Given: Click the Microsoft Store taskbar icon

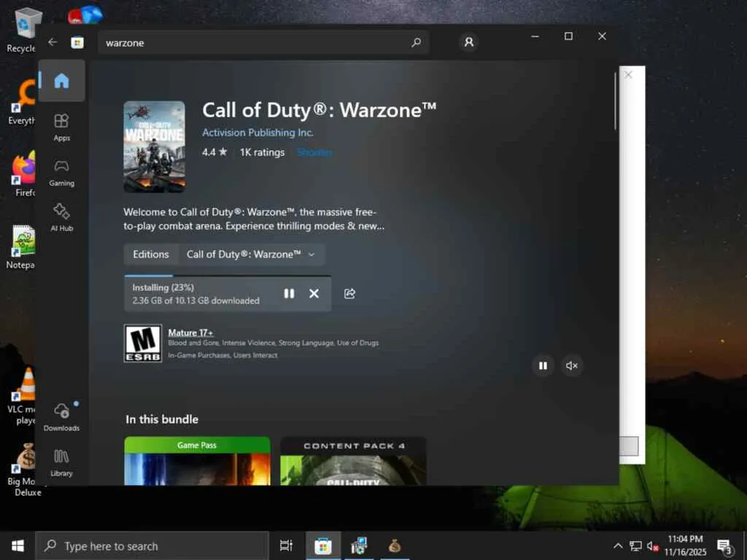Looking at the screenshot, I should [323, 545].
